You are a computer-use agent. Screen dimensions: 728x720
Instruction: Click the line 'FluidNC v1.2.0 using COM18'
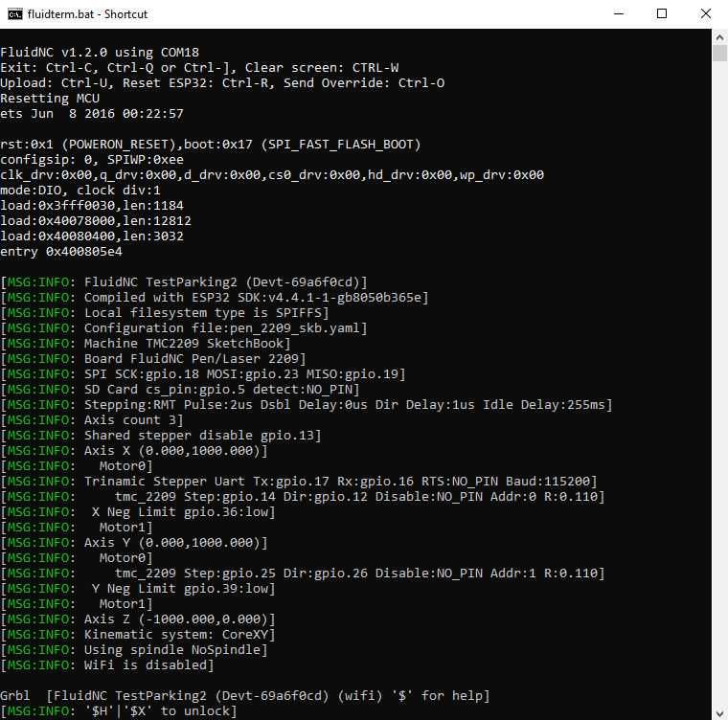click(x=100, y=53)
